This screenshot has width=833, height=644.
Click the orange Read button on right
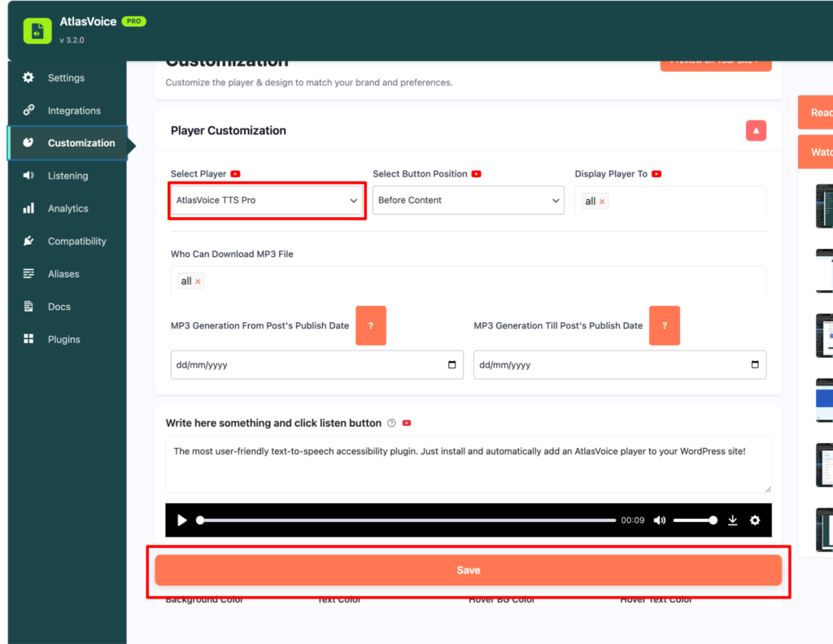pyautogui.click(x=816, y=112)
